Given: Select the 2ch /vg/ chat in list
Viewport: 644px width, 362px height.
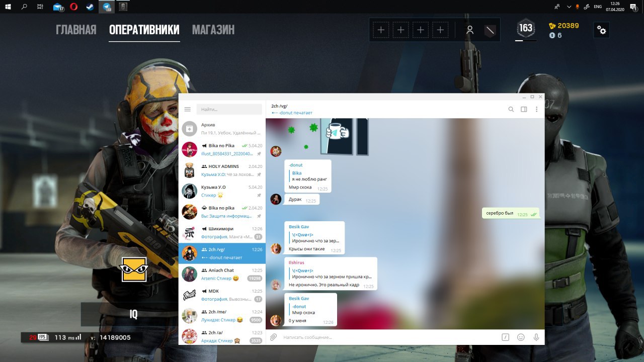Looking at the screenshot, I should tap(222, 253).
